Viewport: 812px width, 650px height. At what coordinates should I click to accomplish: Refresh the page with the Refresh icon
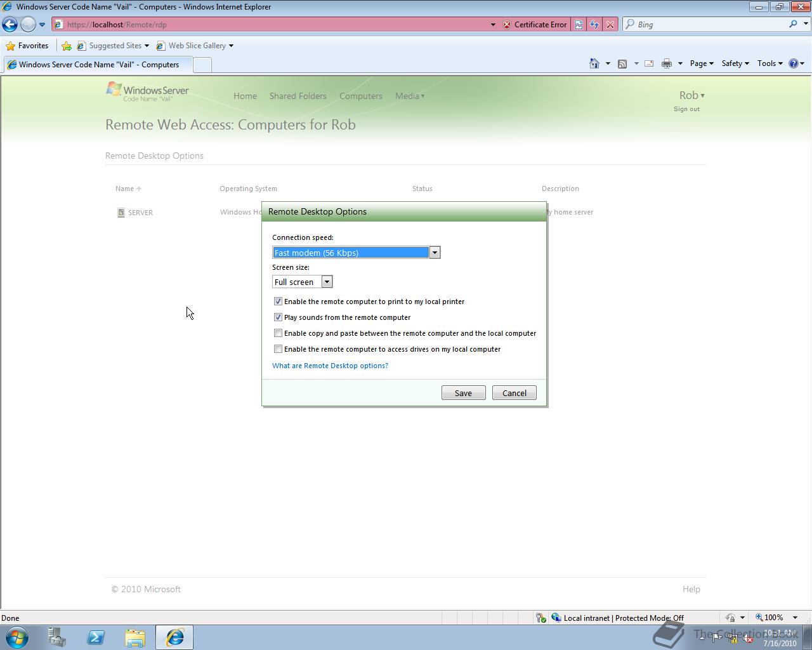pos(594,25)
